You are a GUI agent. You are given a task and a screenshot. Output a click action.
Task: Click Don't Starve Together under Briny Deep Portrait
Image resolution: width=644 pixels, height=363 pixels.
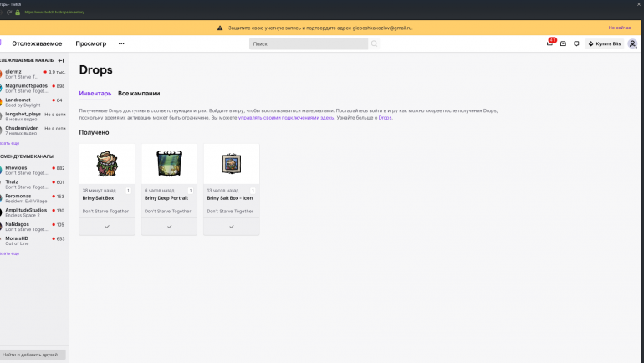[x=167, y=211]
